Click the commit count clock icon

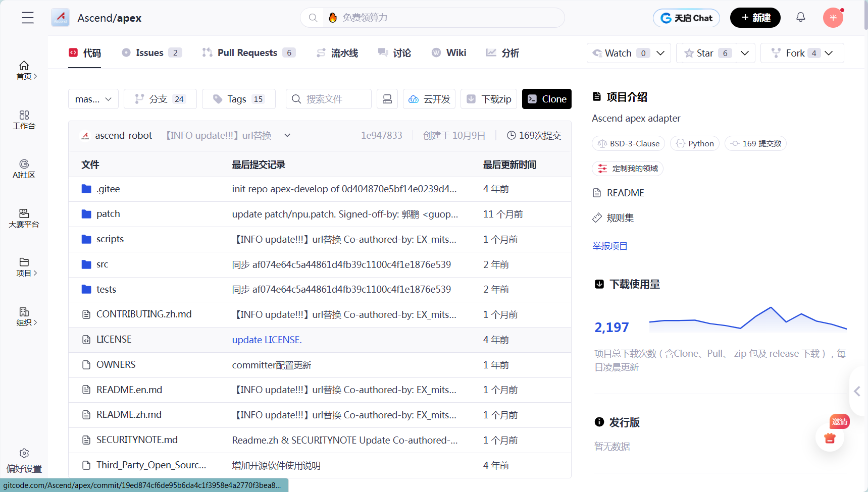click(x=511, y=135)
